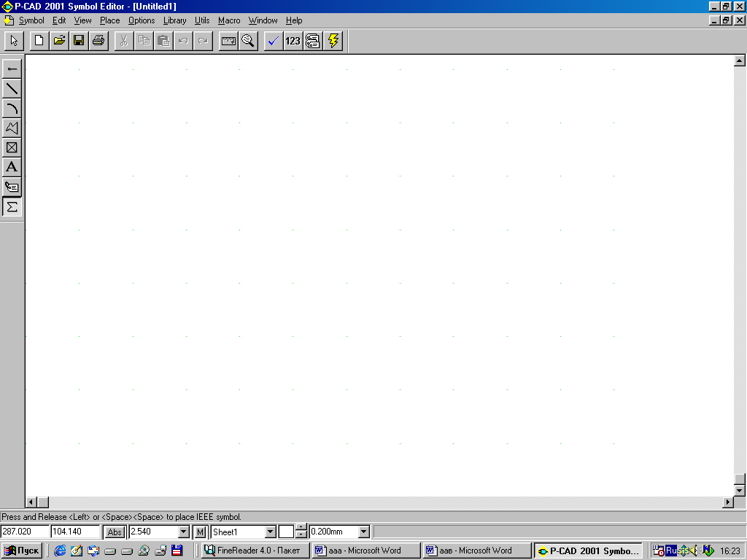The image size is (747, 560).
Task: Select Place Pin tool
Action: click(12, 69)
